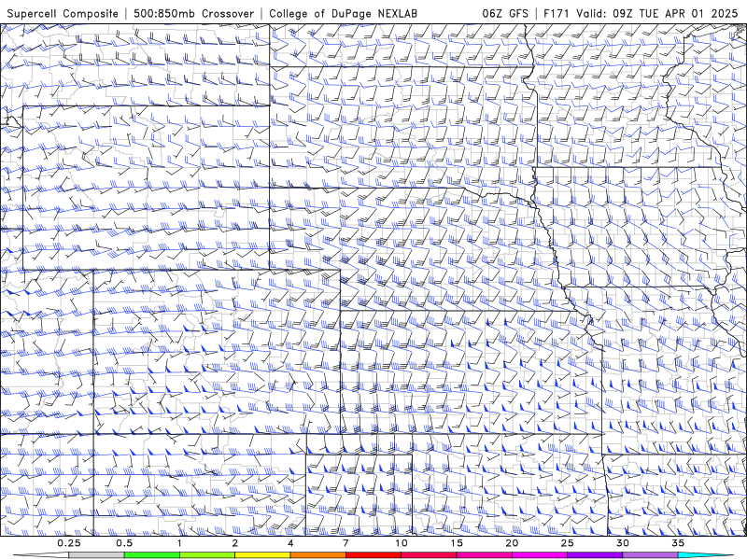The height and width of the screenshot is (560, 747).
Task: Click the 'Supercell Composite' title text
Action: pos(63,13)
